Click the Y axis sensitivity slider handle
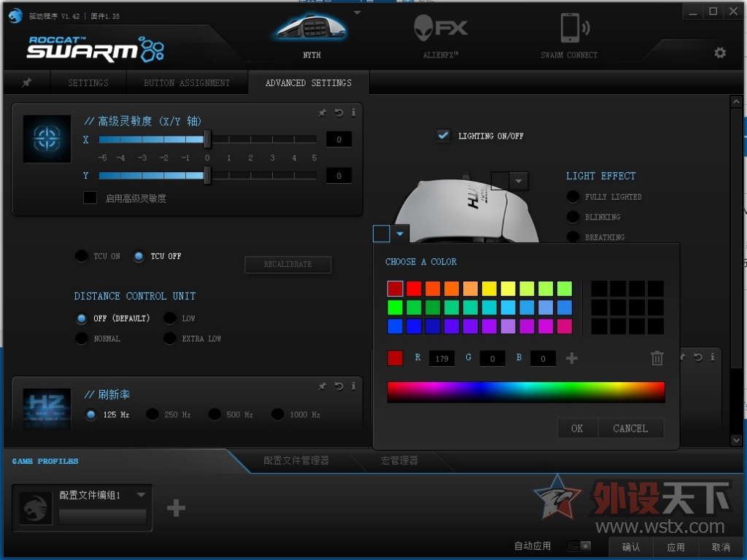The width and height of the screenshot is (747, 560). coord(206,175)
